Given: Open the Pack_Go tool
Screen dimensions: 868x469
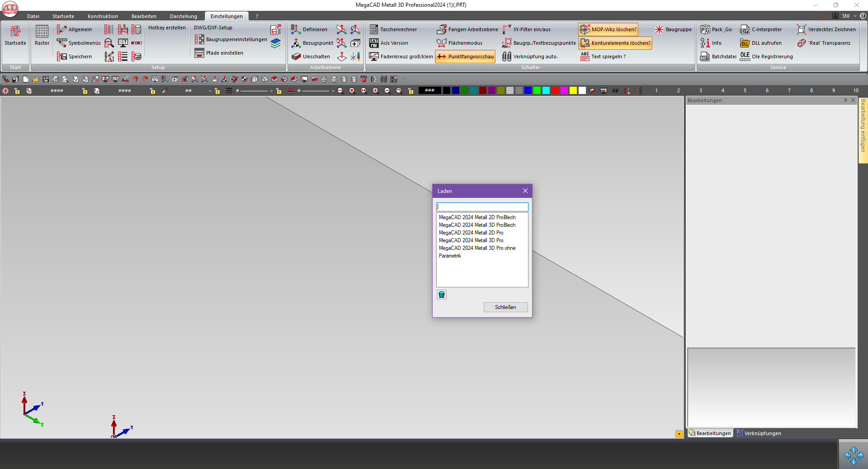Looking at the screenshot, I should click(716, 29).
